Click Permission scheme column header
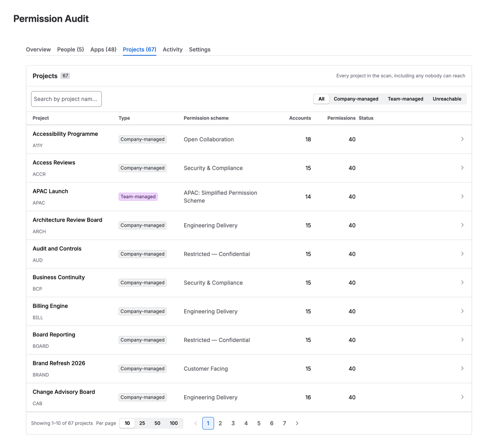 point(206,118)
